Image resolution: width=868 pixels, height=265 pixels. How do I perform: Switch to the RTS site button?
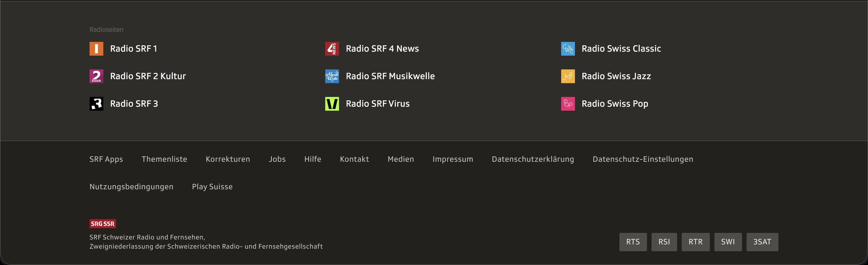pos(633,242)
